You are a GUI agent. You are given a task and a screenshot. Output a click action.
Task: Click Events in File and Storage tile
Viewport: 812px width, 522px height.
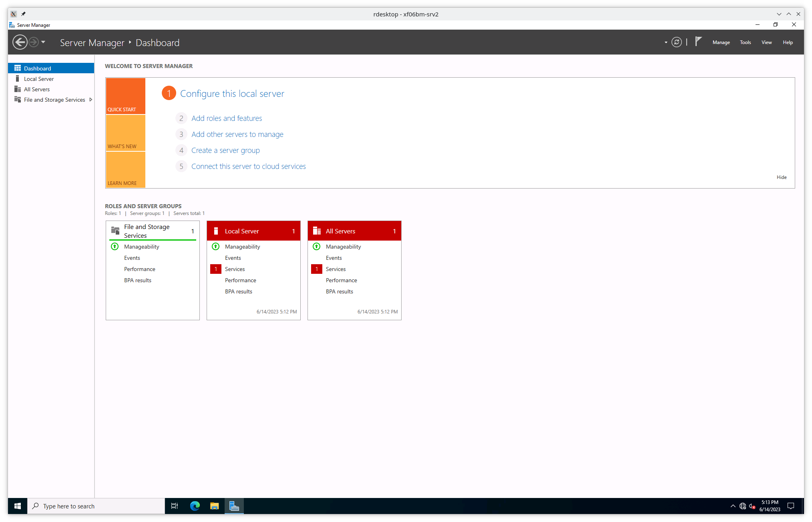[x=132, y=258]
